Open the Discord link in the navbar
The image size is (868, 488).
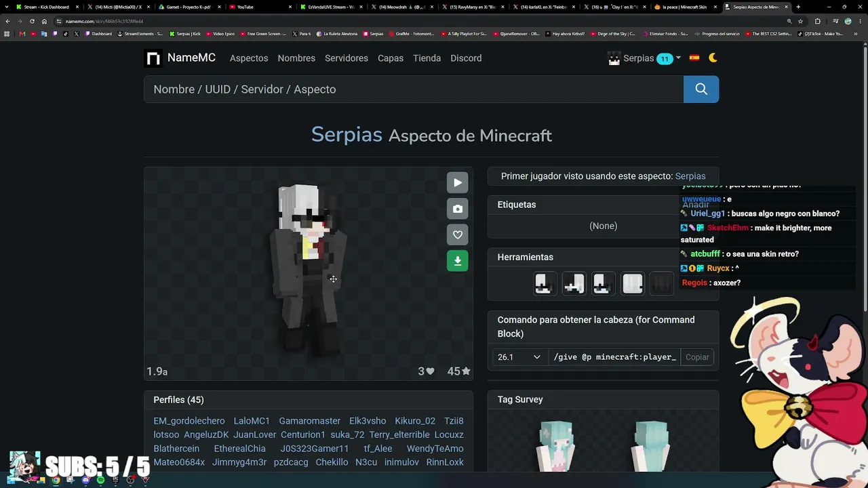(466, 58)
